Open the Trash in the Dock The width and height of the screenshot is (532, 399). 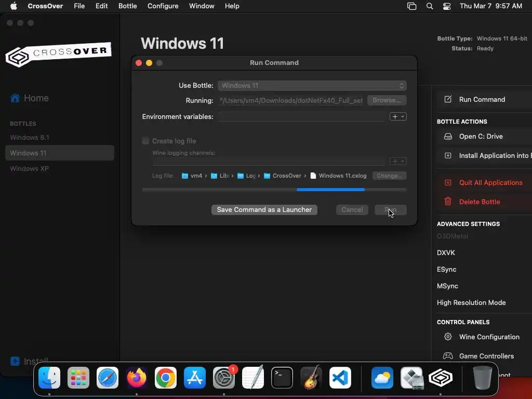coord(483,378)
